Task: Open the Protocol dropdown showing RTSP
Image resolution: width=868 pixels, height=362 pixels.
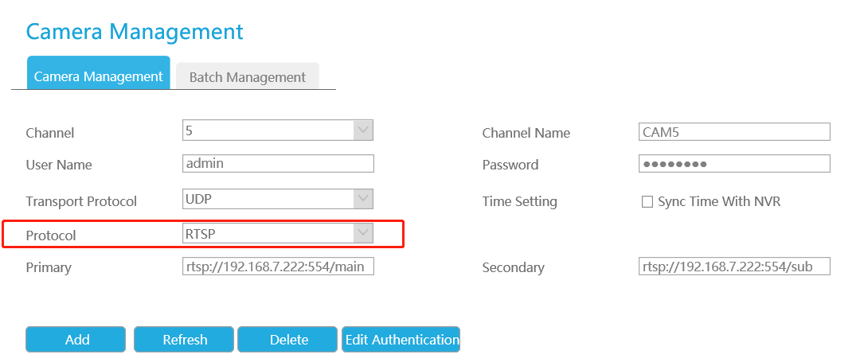Action: tap(277, 232)
